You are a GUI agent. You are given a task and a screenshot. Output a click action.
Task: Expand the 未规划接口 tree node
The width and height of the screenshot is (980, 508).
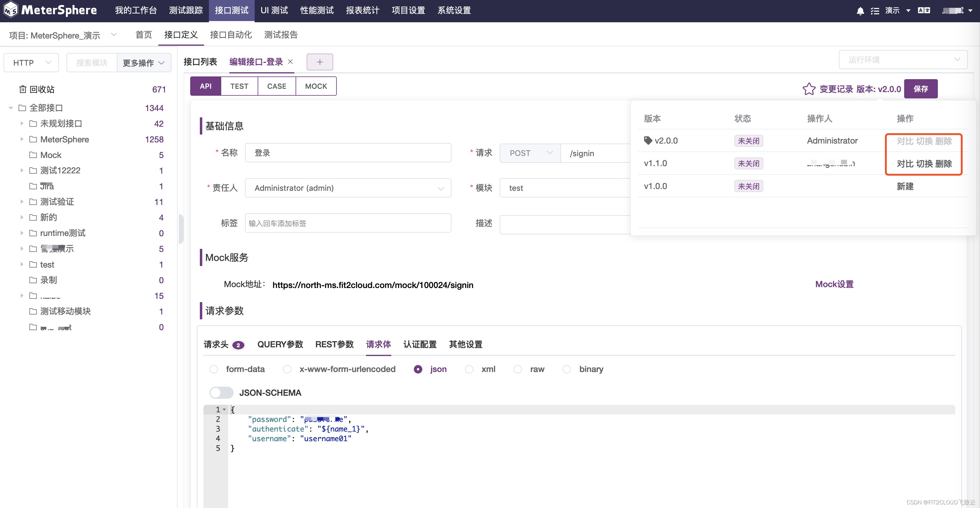coord(22,123)
